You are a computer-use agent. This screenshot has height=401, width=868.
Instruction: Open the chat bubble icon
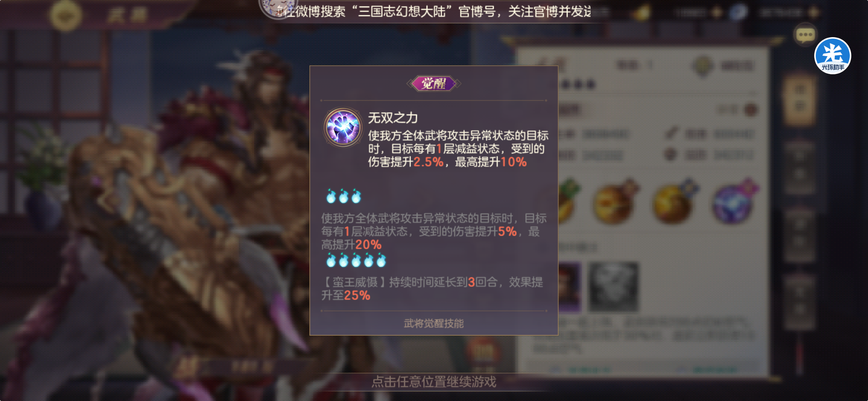pos(805,35)
